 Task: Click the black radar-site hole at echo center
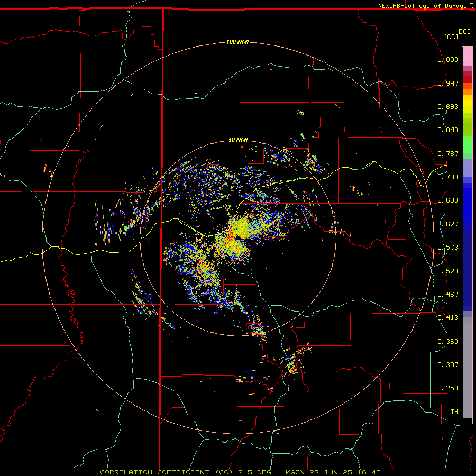(239, 237)
